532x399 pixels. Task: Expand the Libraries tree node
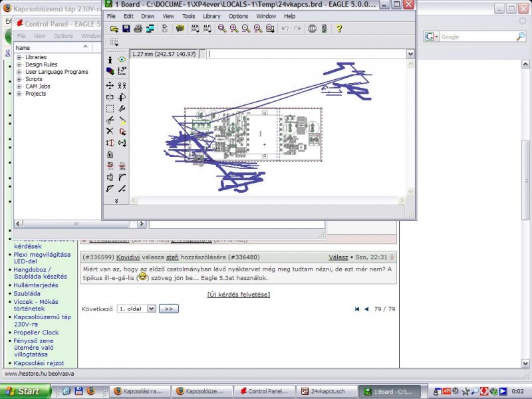(19, 57)
